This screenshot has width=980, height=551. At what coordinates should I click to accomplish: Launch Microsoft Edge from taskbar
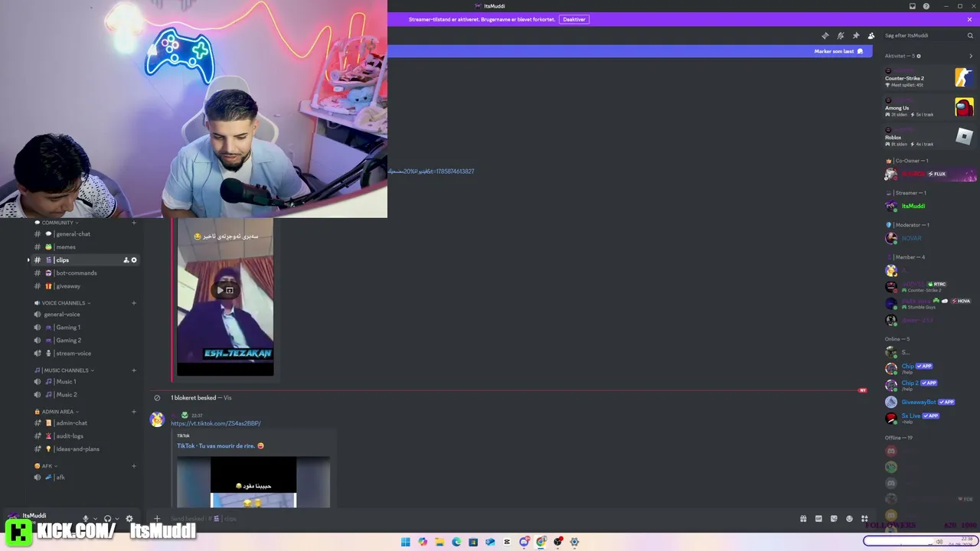[x=456, y=542]
